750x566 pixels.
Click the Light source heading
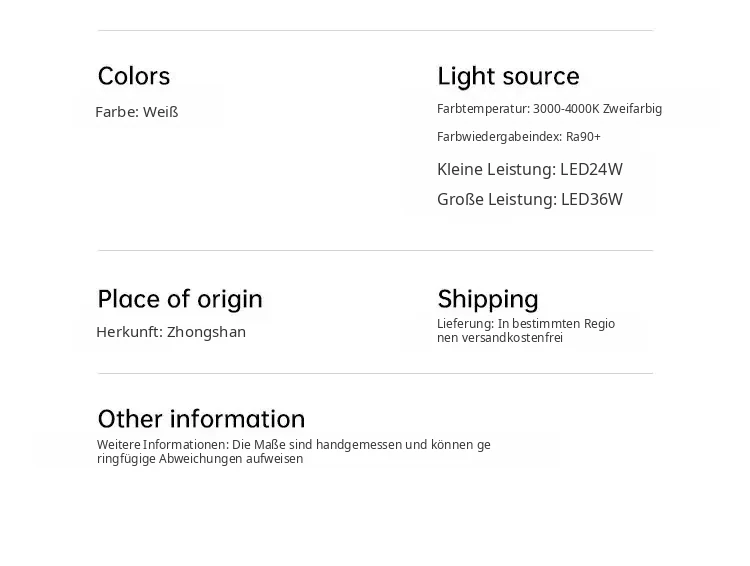tap(508, 77)
